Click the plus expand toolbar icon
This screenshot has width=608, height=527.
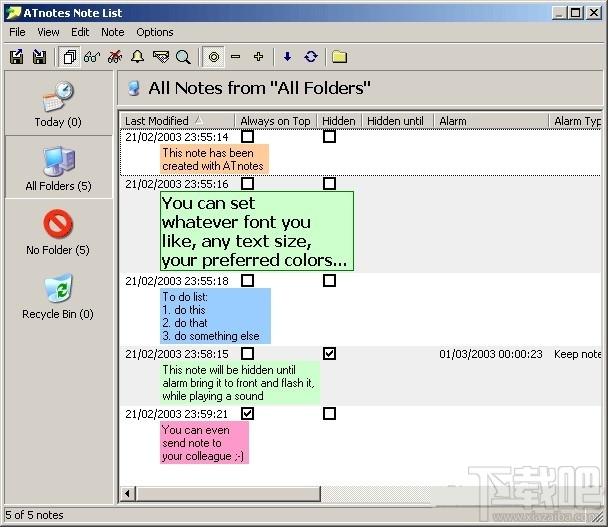point(258,57)
